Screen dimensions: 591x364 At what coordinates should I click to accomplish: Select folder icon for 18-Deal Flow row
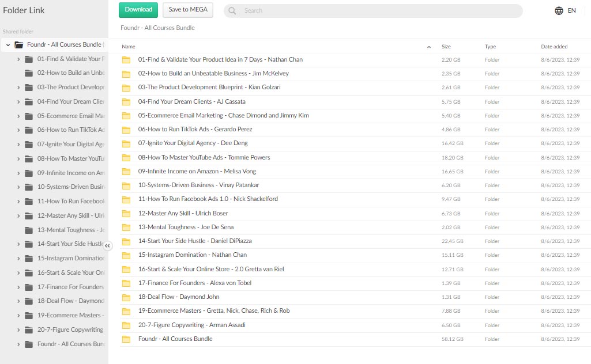126,297
